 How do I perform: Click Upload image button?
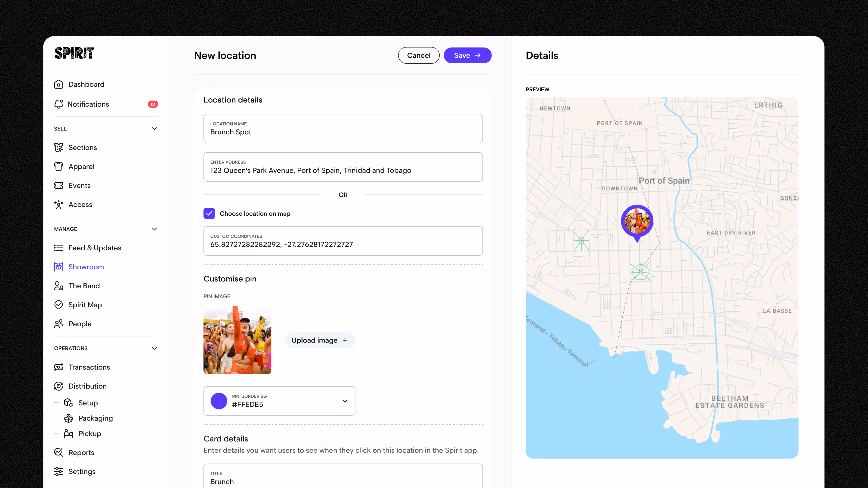319,340
